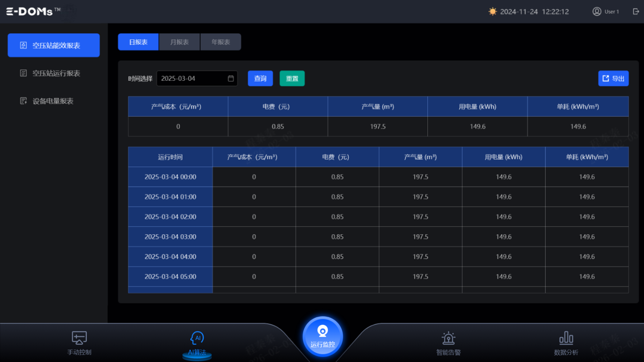
Task: Switch to 月报表 tab
Action: pos(179,42)
